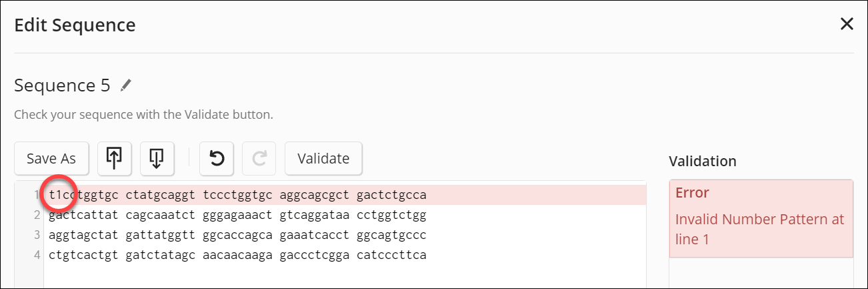
Task: Click the pencil icon to rename Sequence 5
Action: (126, 85)
